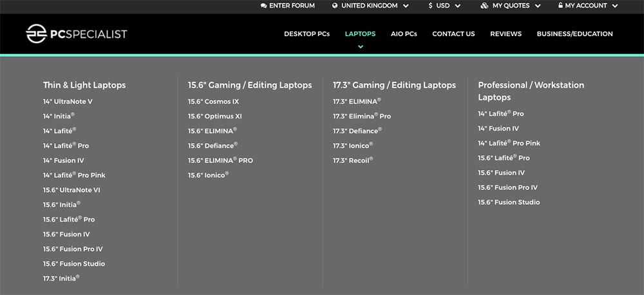
Task: Open 15.6" Fusion Pro IV under Thin & Light
Action: (x=73, y=249)
